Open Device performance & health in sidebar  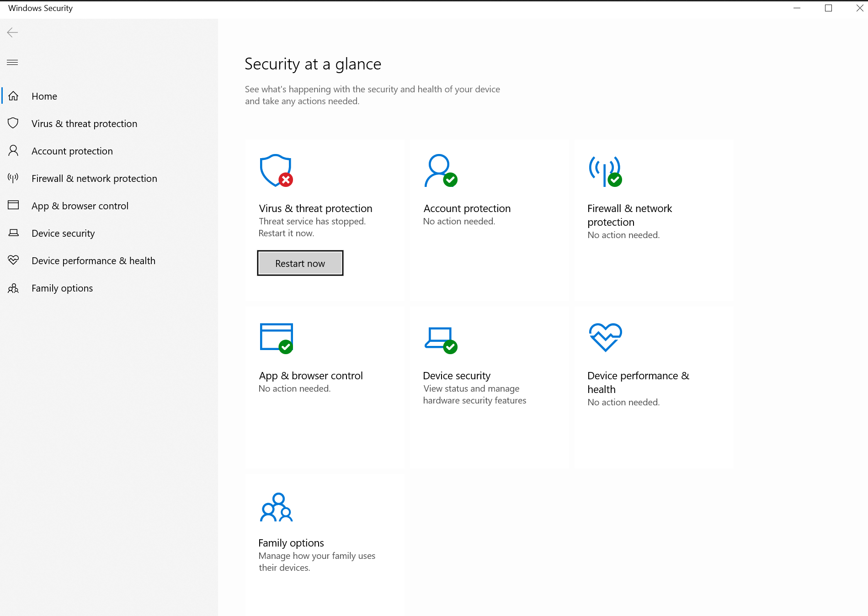[109, 260]
